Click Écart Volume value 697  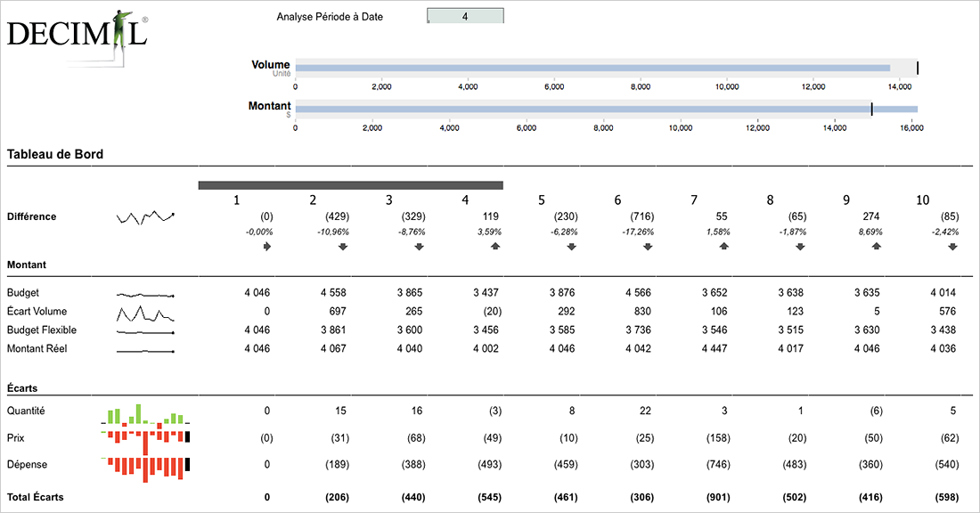tap(338, 311)
